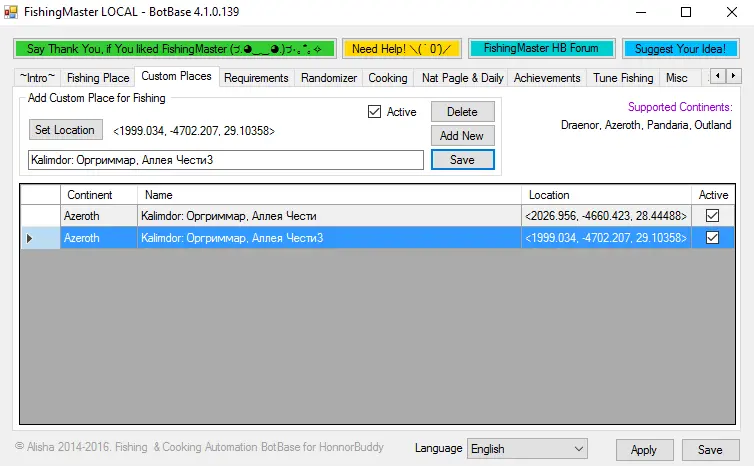Delete the selected custom place

[463, 112]
